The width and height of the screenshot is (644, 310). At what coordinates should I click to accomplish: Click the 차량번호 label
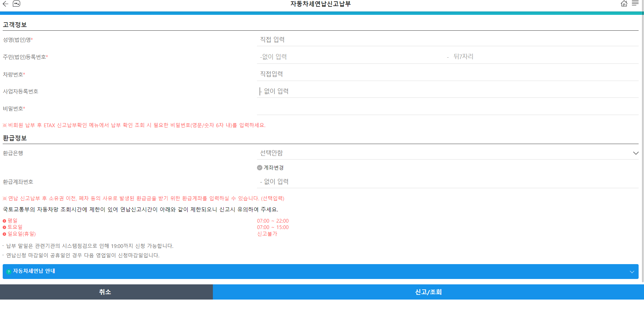[x=14, y=75]
